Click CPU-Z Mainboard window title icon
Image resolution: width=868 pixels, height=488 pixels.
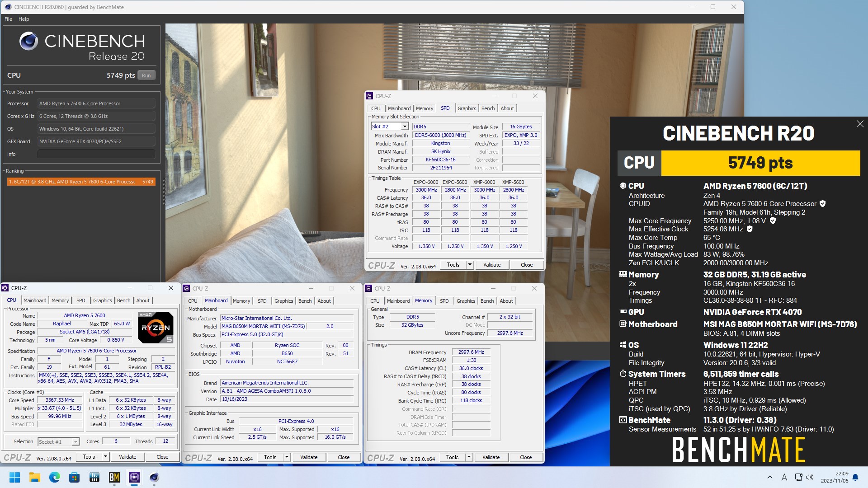point(186,288)
